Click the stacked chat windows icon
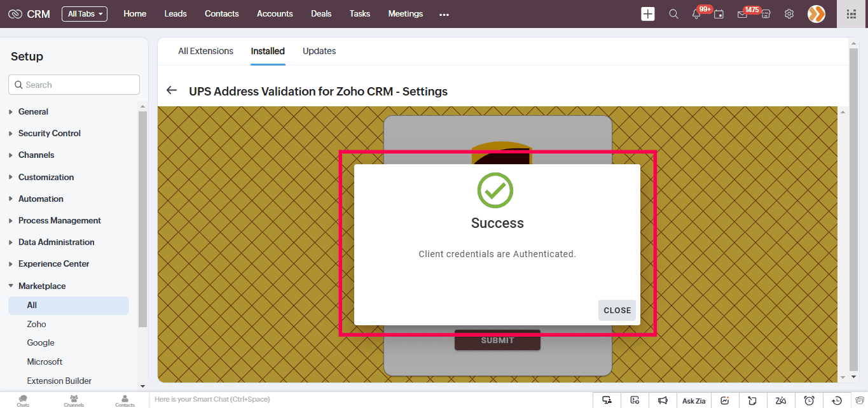868x408 pixels. pyautogui.click(x=859, y=400)
